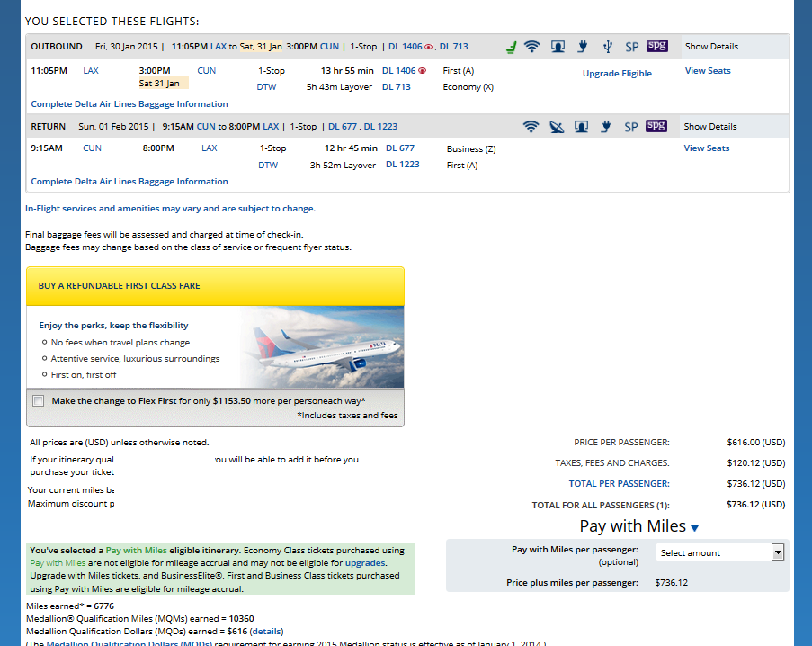Image resolution: width=812 pixels, height=646 pixels.
Task: Click the Wi-Fi icon in the return header
Action: coord(531,127)
